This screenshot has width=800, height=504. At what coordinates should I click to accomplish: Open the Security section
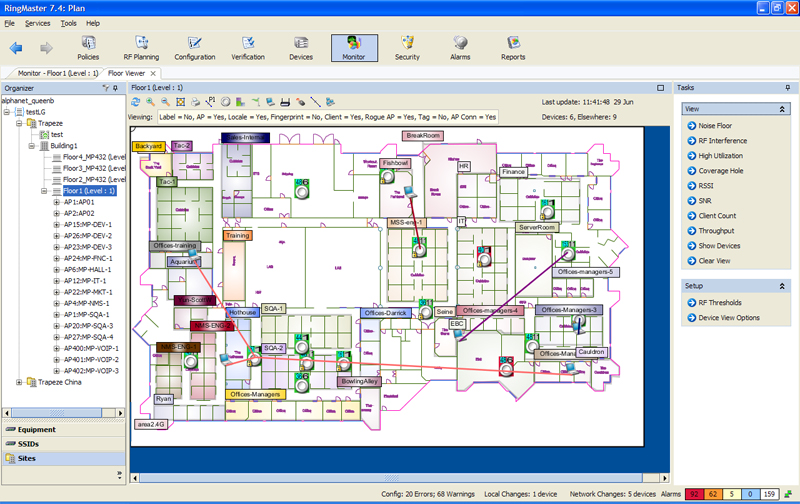click(x=407, y=48)
